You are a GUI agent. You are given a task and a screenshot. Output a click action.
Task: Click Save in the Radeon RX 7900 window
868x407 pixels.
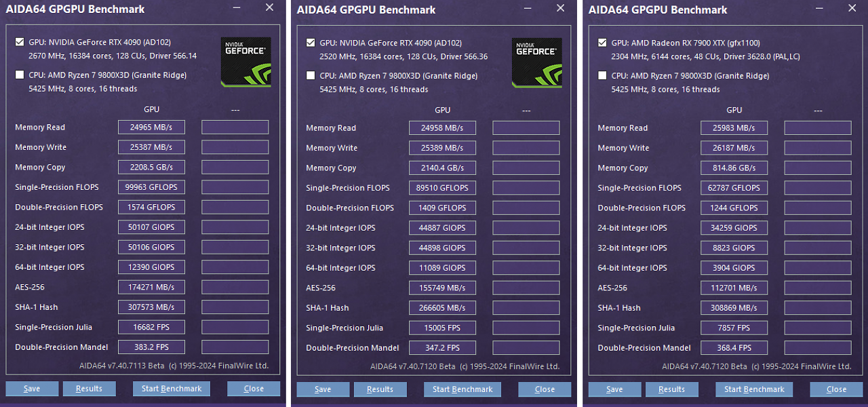[614, 389]
